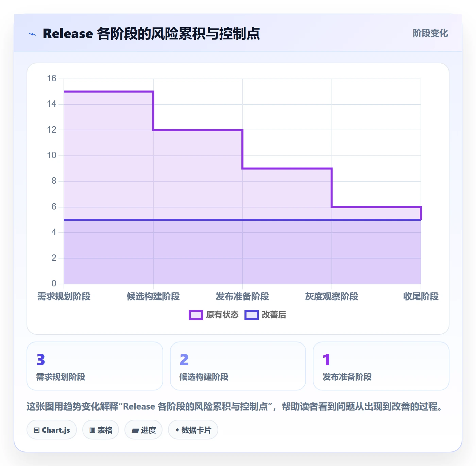This screenshot has width=476, height=466.
Task: Click the grid icon in the 表格 chip
Action: tap(92, 430)
